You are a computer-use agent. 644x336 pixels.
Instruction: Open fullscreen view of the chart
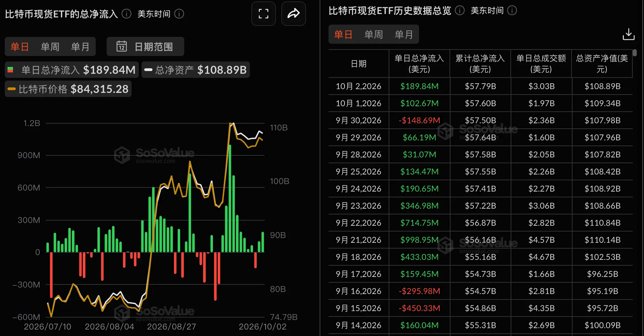(x=264, y=14)
